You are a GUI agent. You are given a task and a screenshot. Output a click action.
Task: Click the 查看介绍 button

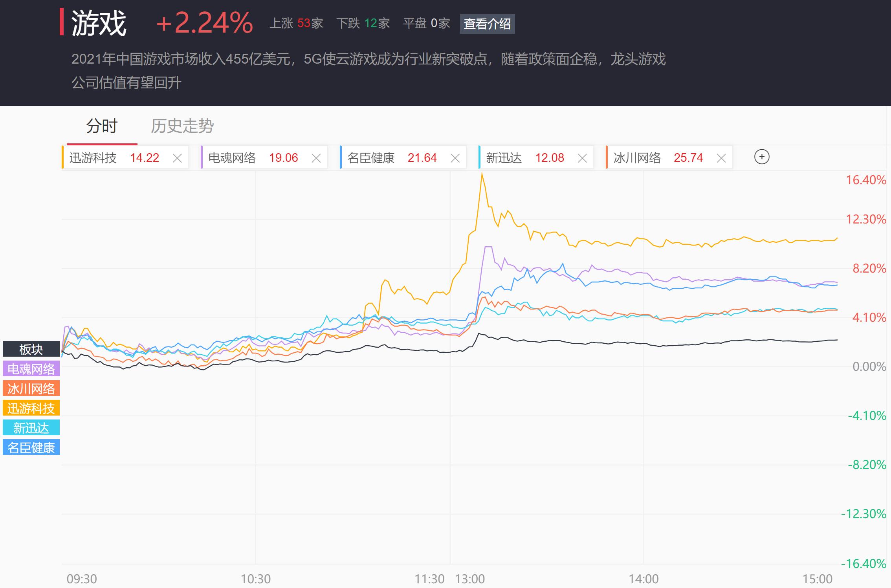pos(487,24)
